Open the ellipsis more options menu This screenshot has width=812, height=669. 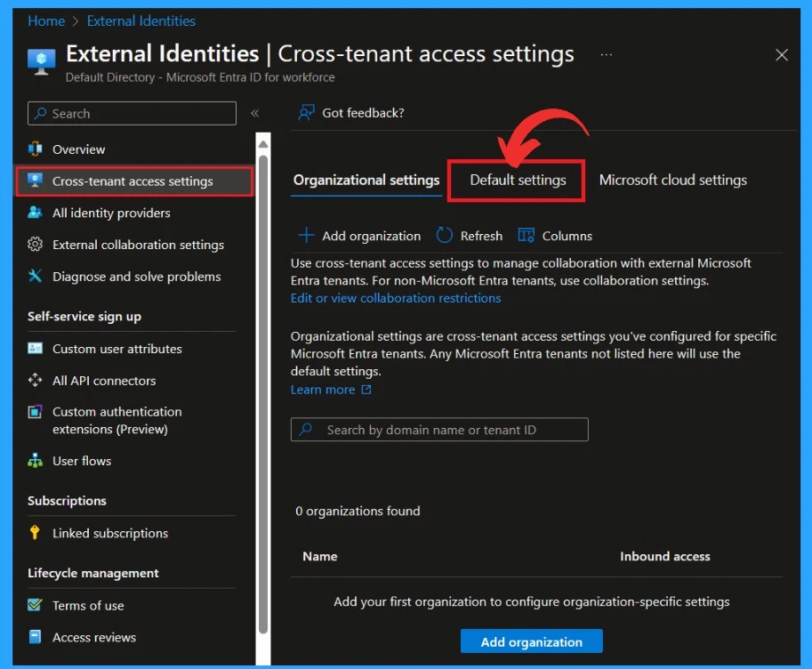pos(607,54)
